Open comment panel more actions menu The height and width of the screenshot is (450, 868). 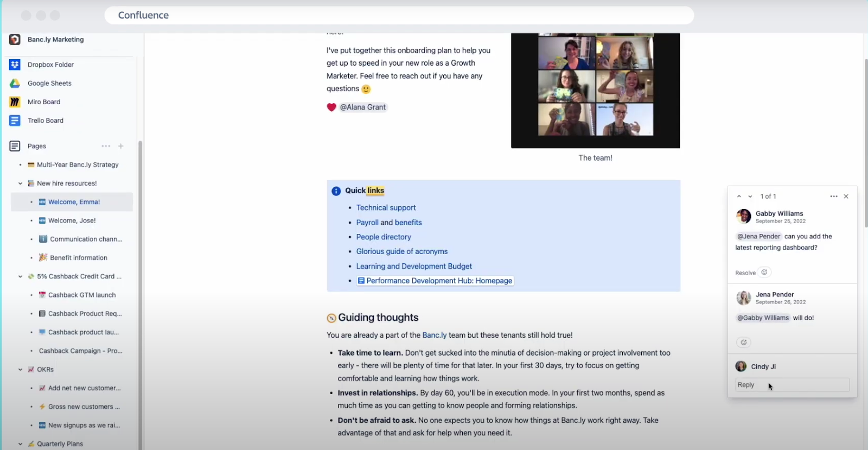point(834,197)
